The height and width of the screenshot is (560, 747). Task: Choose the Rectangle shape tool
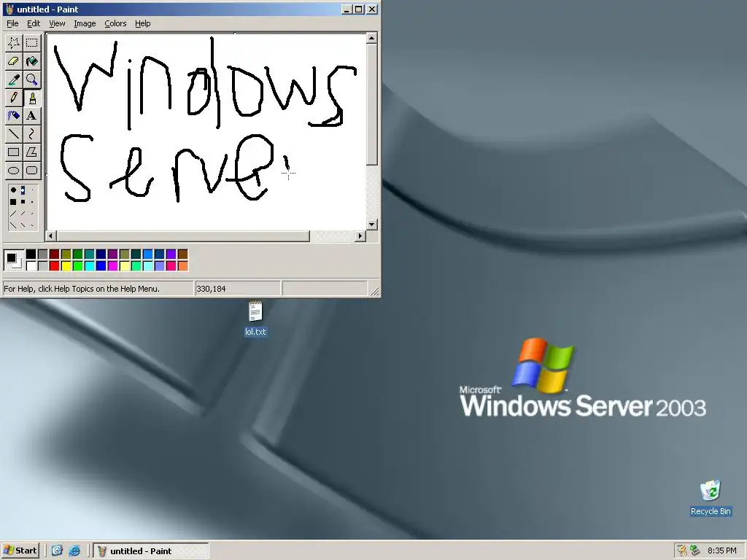pos(13,152)
